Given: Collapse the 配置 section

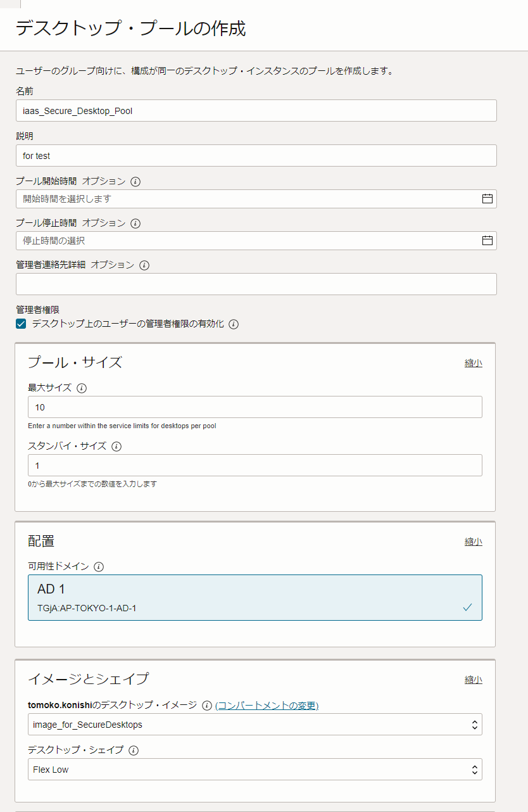Looking at the screenshot, I should pyautogui.click(x=474, y=542).
